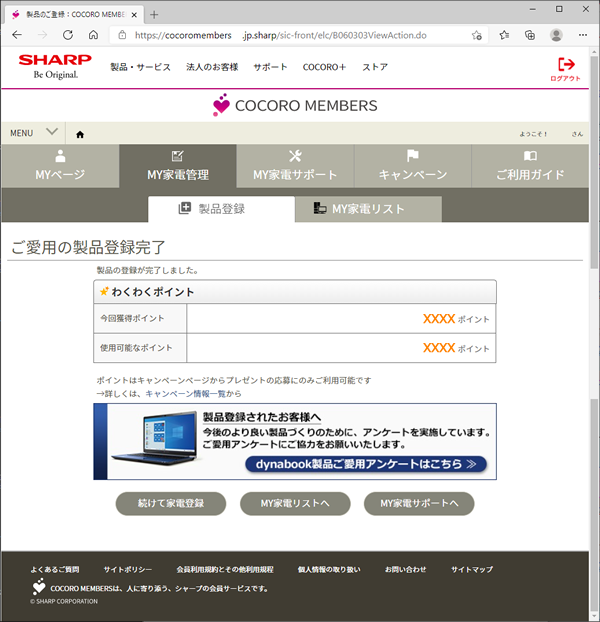Select the 製品登録 sub-tab
Image resolution: width=600 pixels, height=622 pixels.
[x=221, y=209]
